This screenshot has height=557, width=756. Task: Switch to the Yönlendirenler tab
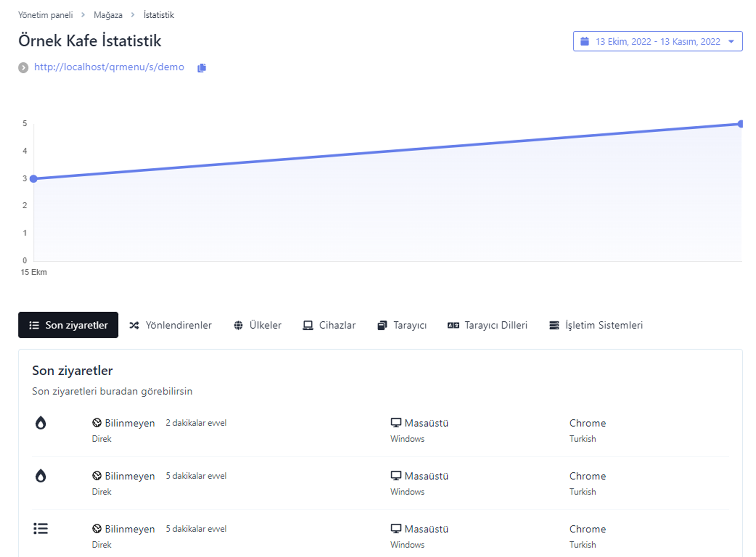click(170, 325)
